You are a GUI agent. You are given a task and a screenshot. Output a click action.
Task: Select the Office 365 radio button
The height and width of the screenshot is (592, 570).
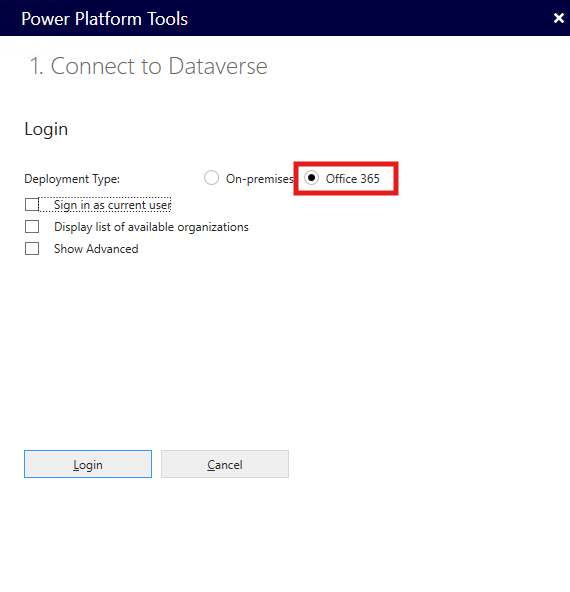[311, 178]
